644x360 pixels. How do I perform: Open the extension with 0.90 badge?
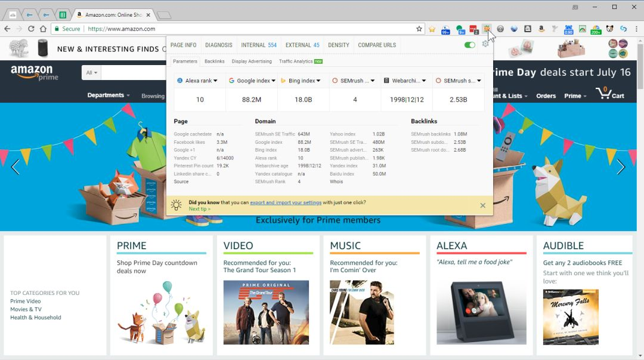pyautogui.click(x=568, y=29)
